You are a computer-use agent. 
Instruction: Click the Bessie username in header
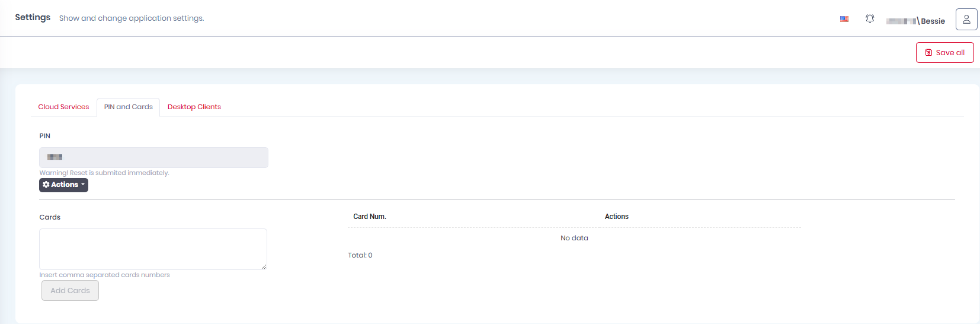pyautogui.click(x=933, y=21)
